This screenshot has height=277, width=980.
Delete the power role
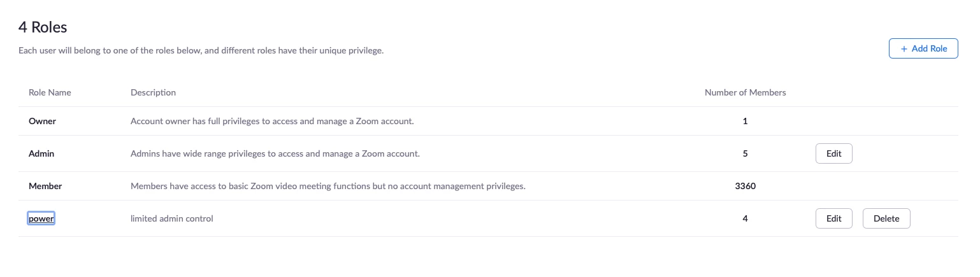886,218
